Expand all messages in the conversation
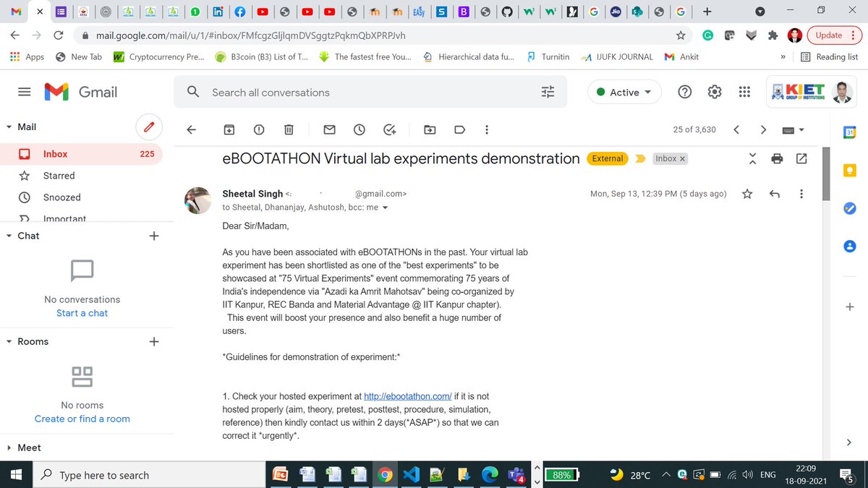The image size is (868, 488). [752, 158]
